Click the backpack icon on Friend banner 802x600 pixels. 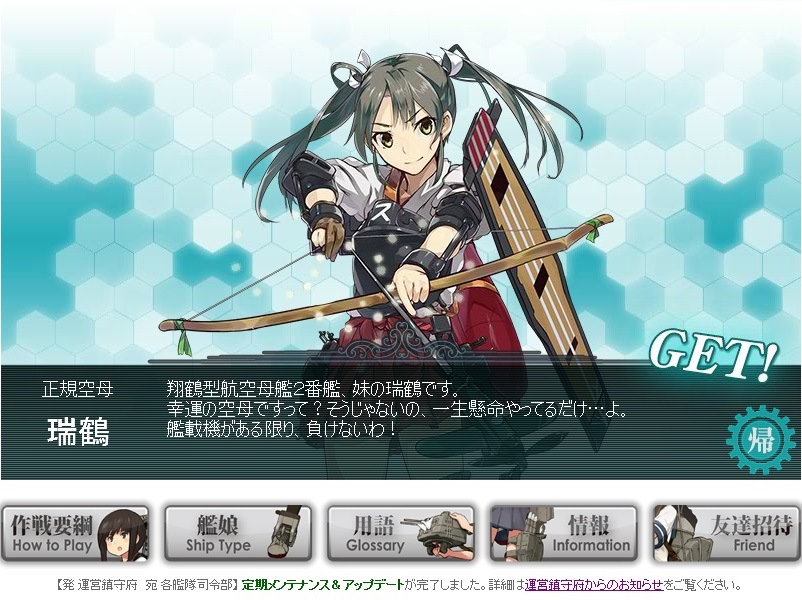(x=683, y=534)
